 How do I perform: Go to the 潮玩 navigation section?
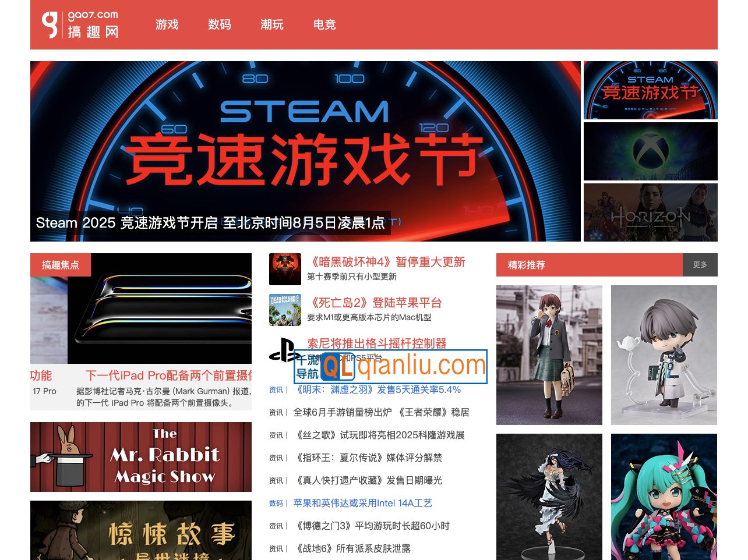pyautogui.click(x=271, y=24)
